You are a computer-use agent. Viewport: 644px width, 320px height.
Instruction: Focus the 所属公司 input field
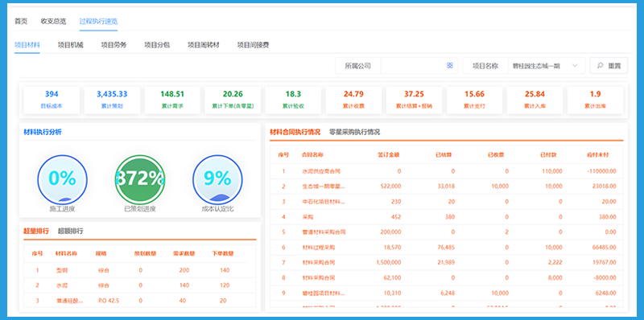[419, 65]
